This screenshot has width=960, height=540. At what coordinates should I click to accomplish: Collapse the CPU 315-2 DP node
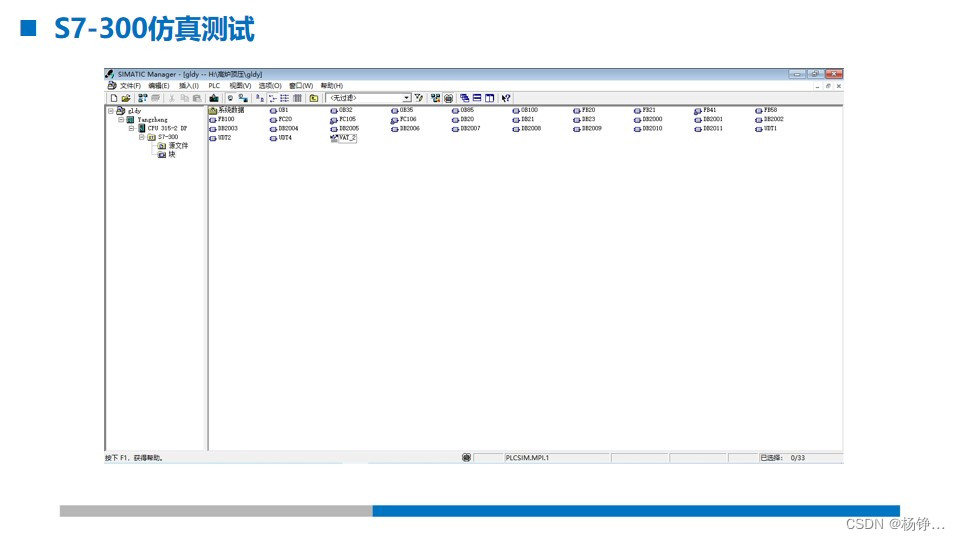131,129
